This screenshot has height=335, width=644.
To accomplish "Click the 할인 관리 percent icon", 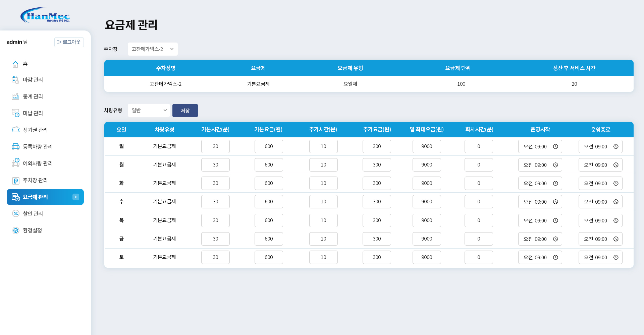I will (15, 214).
